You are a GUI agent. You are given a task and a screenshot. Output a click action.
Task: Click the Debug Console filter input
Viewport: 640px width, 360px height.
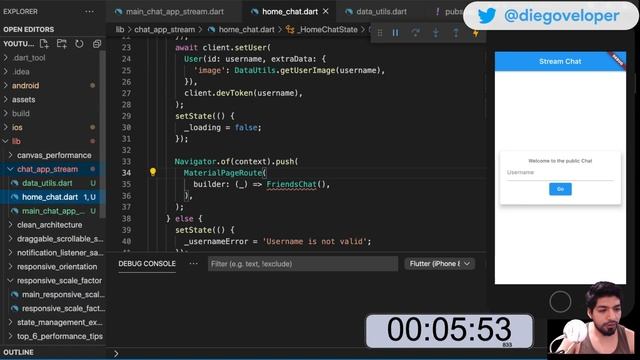[x=303, y=264]
